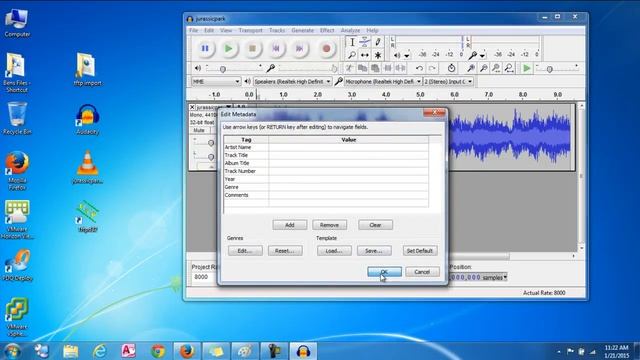Click the Zoom In magnifier icon
The width and height of the screenshot is (640, 360).
(x=471, y=68)
